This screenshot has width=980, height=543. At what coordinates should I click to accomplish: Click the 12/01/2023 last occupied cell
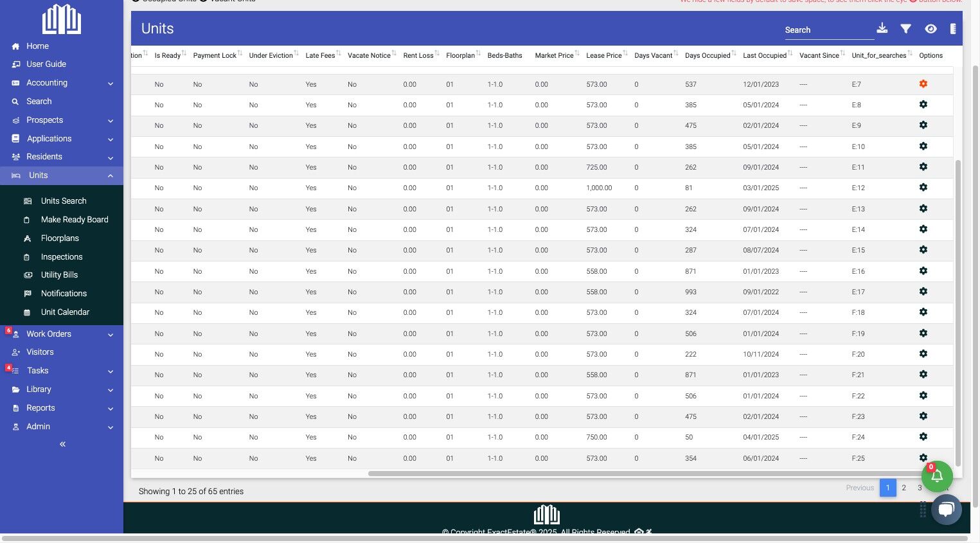pos(761,84)
